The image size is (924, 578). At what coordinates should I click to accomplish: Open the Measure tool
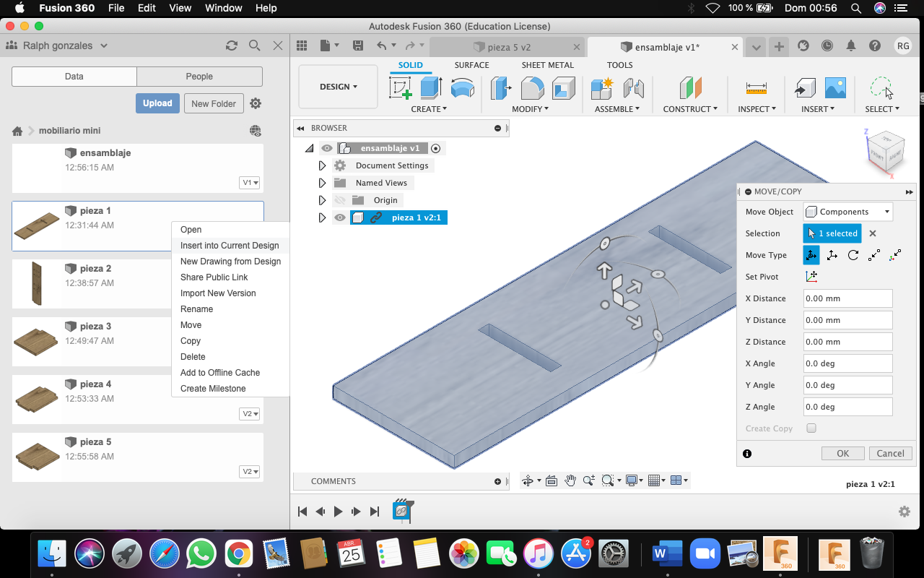[757, 88]
